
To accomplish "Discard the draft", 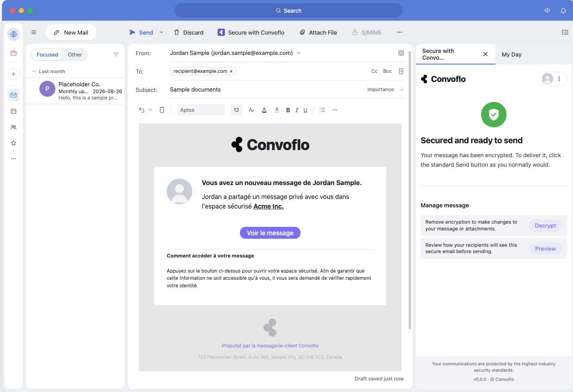I will click(x=189, y=32).
